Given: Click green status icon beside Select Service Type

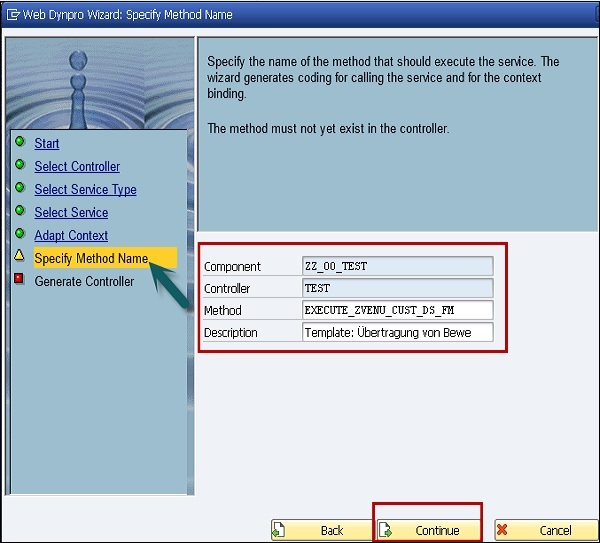Looking at the screenshot, I should pos(20,188).
